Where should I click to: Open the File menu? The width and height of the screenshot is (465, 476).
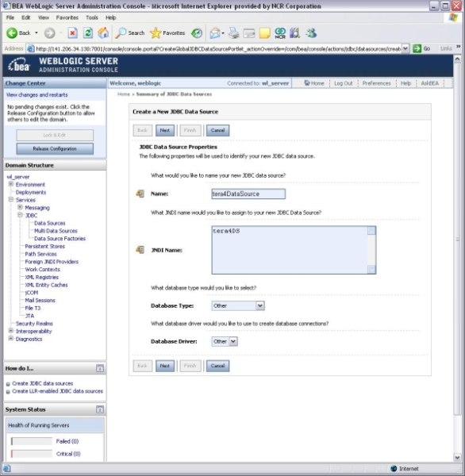click(x=10, y=17)
